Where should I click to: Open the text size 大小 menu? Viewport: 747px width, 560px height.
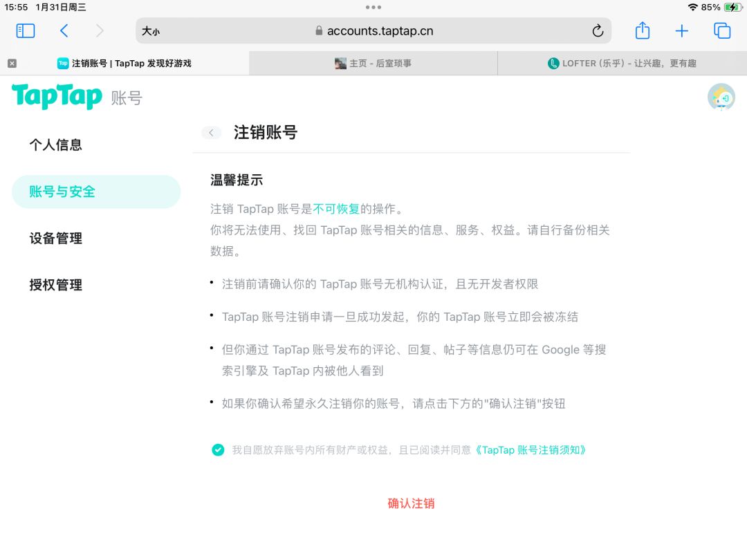point(151,31)
